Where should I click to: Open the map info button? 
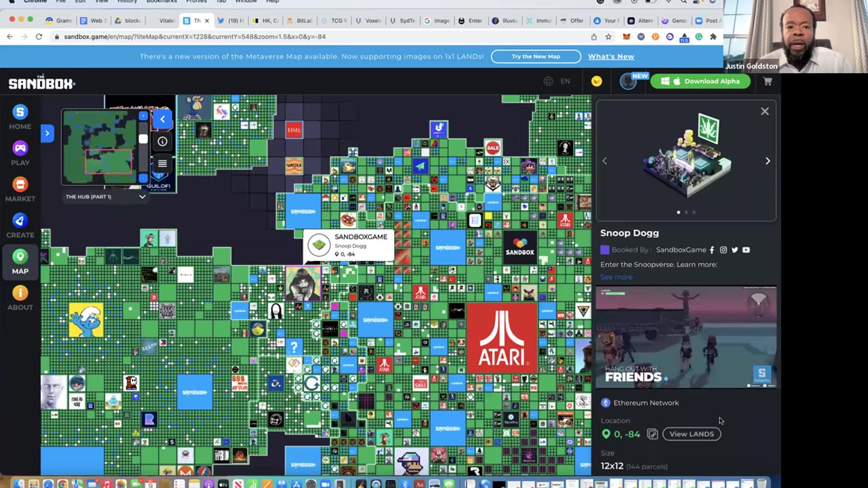(x=162, y=141)
